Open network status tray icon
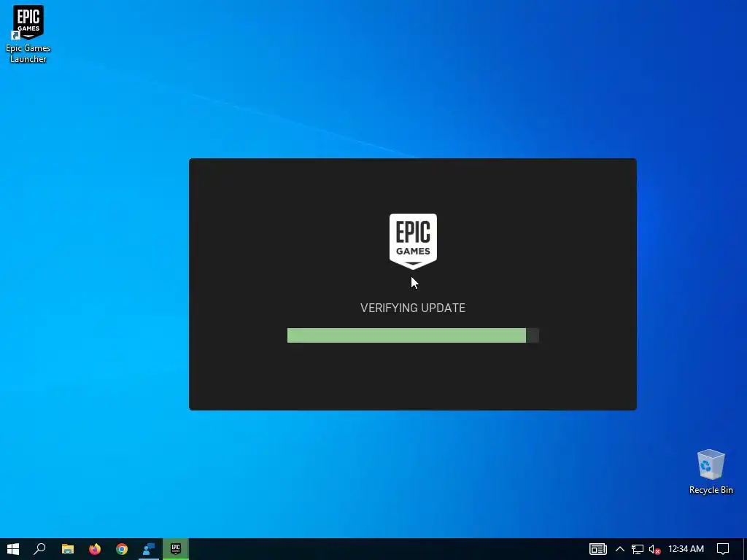Viewport: 747px width, 560px height. pyautogui.click(x=638, y=549)
